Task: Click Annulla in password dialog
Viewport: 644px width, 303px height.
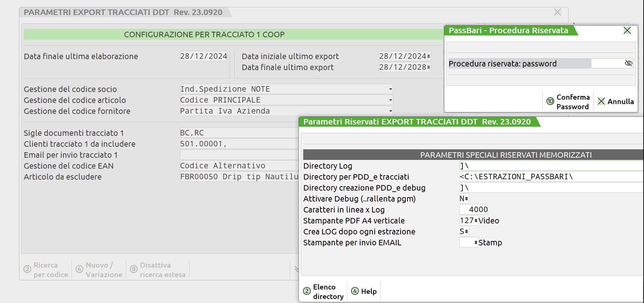Action: pos(616,102)
